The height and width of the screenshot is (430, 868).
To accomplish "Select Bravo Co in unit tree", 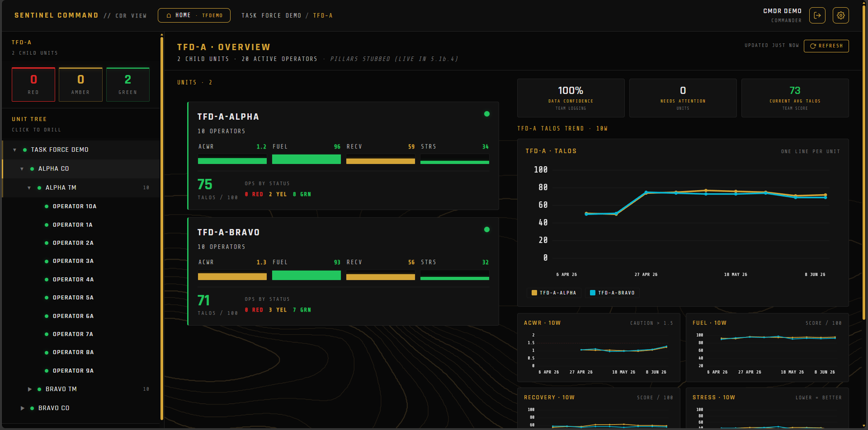I will (x=81, y=408).
